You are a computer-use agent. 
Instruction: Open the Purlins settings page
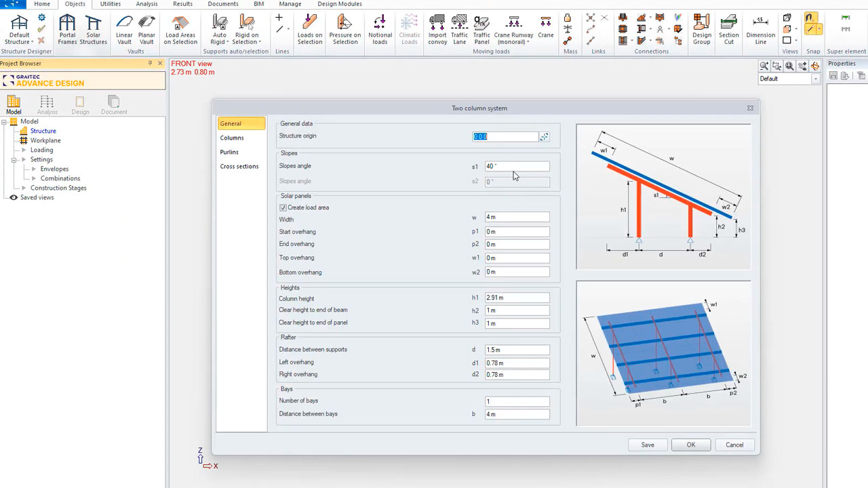tap(229, 152)
